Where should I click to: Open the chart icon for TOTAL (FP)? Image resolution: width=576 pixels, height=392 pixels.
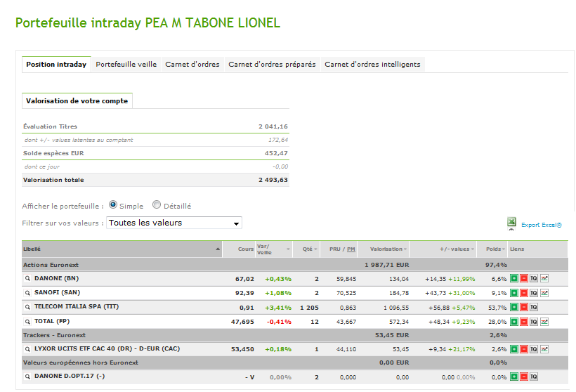544,322
